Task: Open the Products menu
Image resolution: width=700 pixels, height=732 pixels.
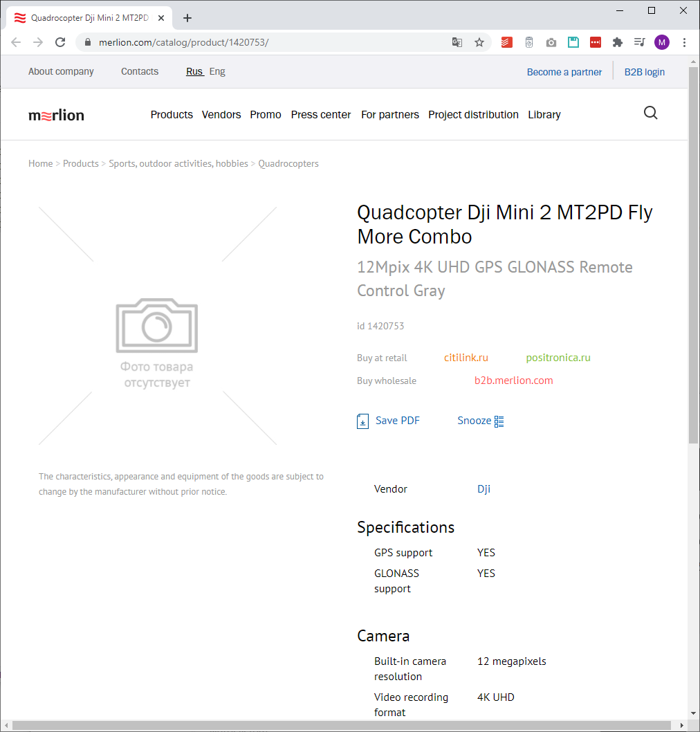Action: [172, 115]
